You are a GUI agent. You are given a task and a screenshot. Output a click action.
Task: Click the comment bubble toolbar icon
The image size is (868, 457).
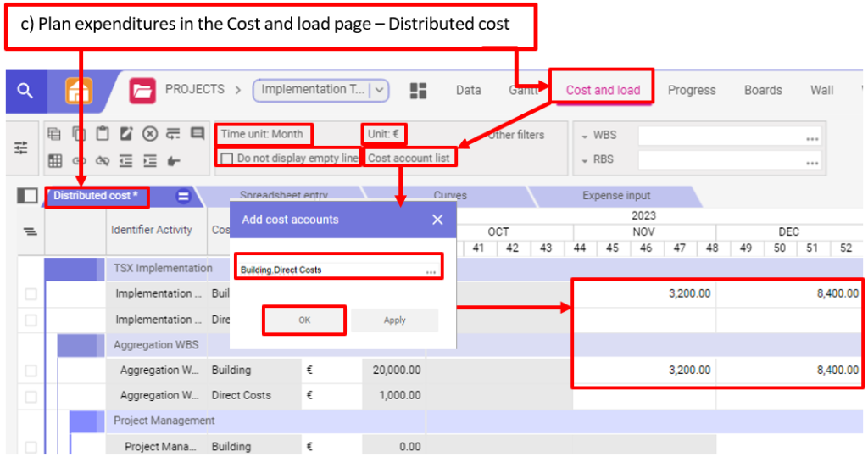tap(198, 134)
